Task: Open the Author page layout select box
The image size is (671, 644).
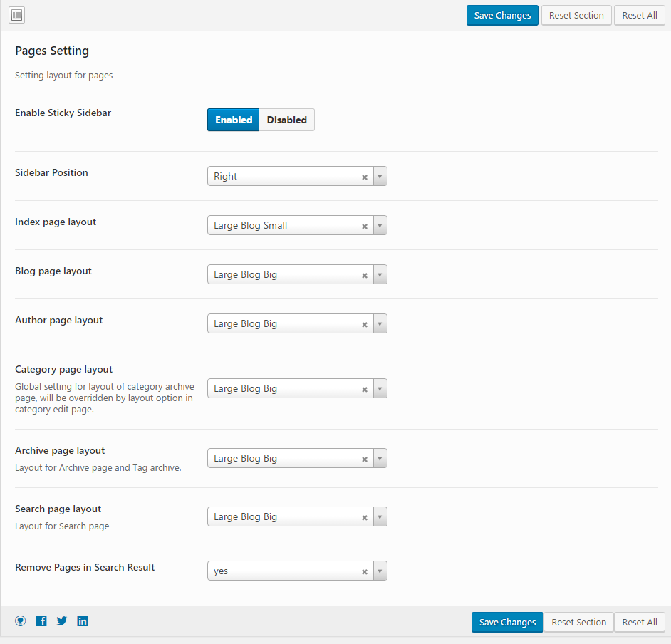Action: [x=285, y=324]
